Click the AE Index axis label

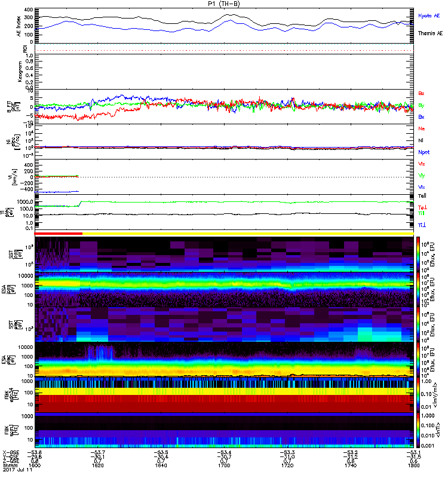[19, 26]
